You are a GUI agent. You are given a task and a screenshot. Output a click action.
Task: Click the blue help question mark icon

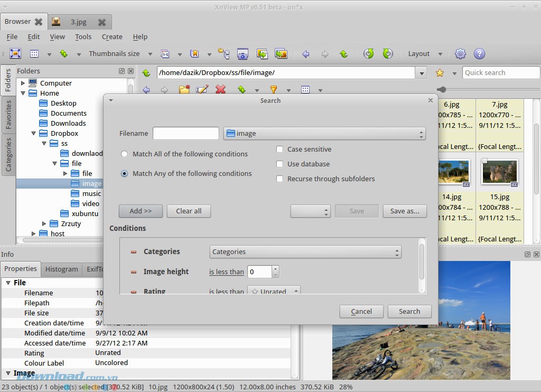(479, 54)
